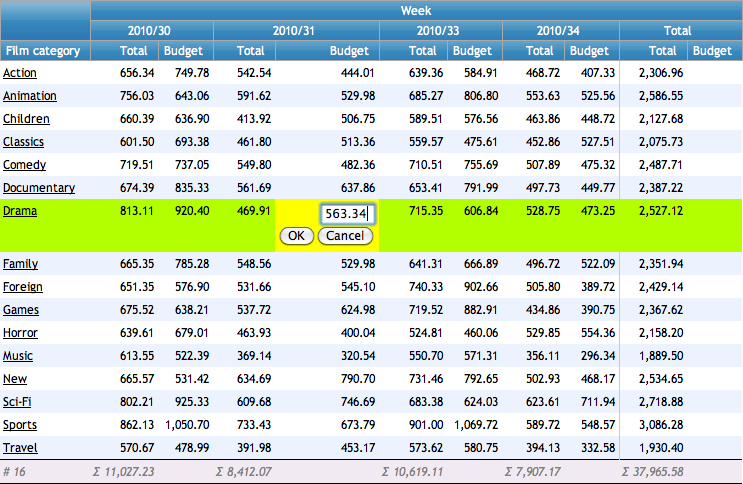Select the Children category link
This screenshot has height=484, width=743.
tap(25, 119)
